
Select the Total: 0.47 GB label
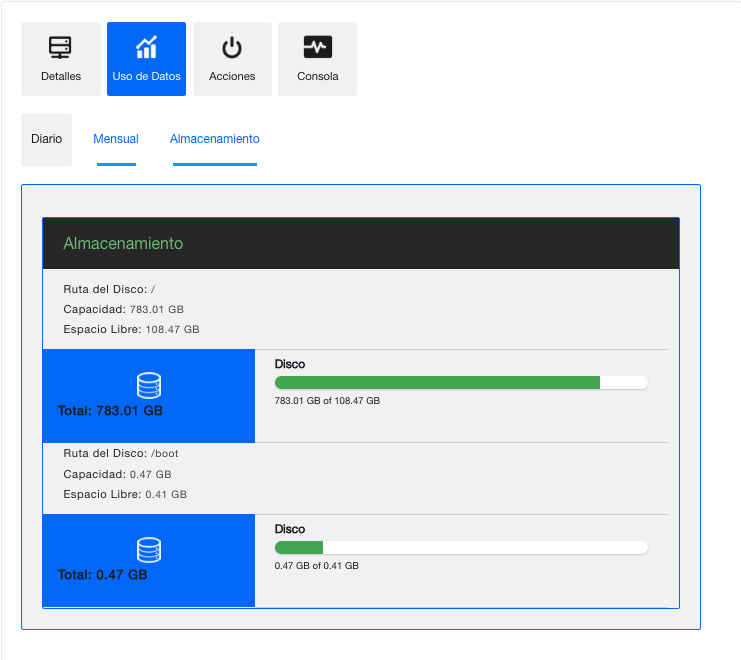102,575
